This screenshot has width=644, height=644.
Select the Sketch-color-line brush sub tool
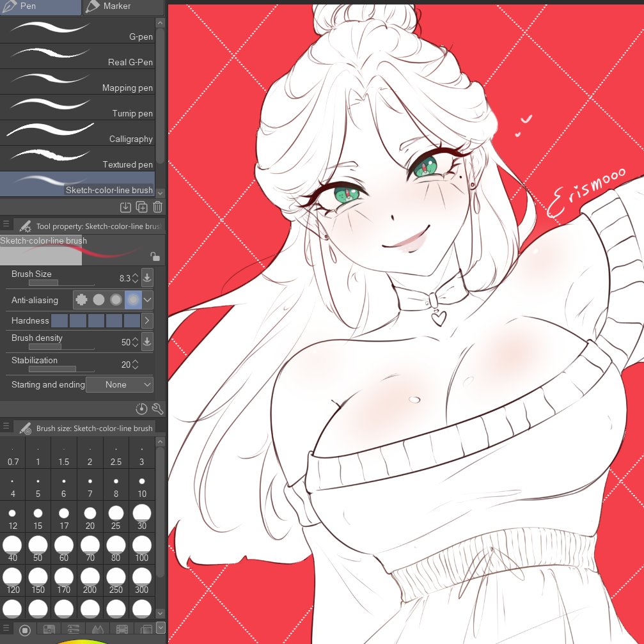click(x=77, y=184)
